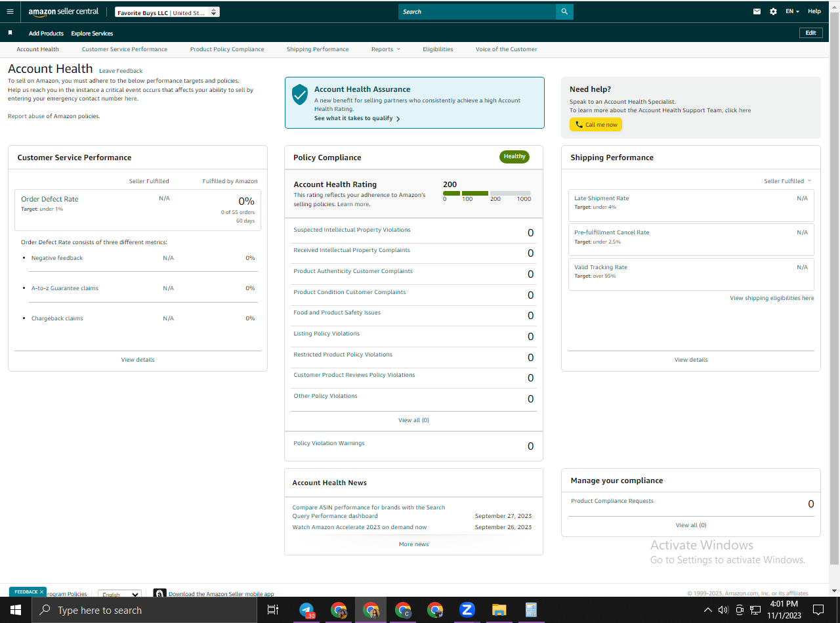This screenshot has width=840, height=623.
Task: Open the Windows notifications center
Action: click(818, 610)
